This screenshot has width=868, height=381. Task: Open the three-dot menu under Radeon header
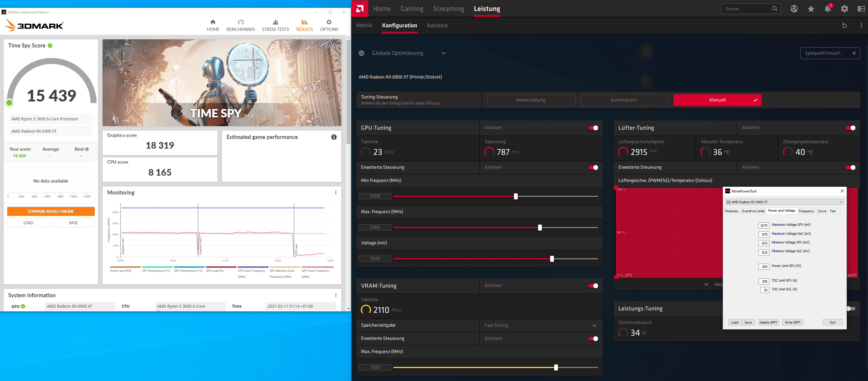(x=861, y=25)
